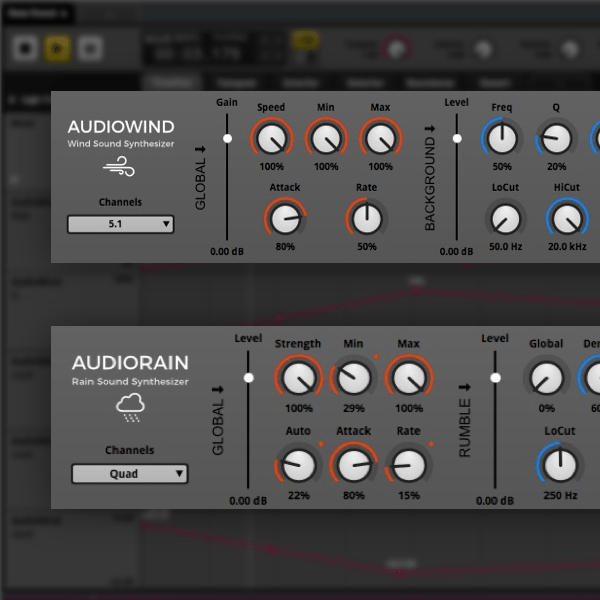The image size is (600, 600).
Task: Click the AudioRain Auto knob
Action: [298, 465]
